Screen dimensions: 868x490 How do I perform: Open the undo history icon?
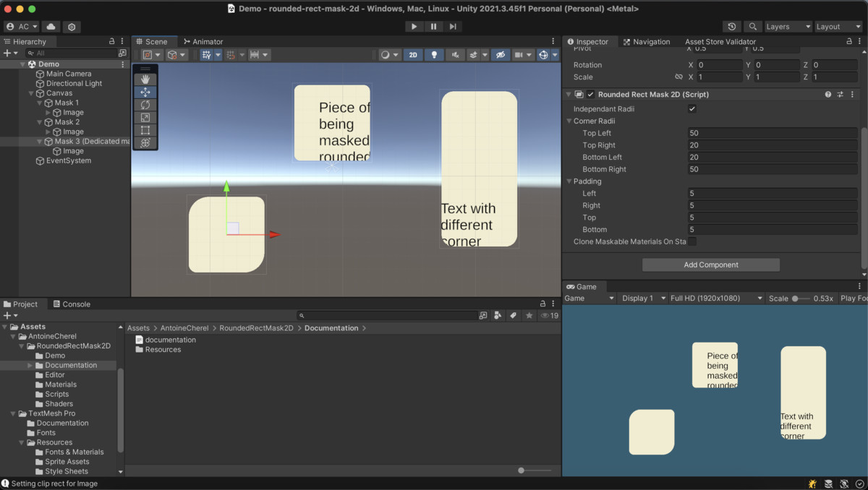click(733, 27)
